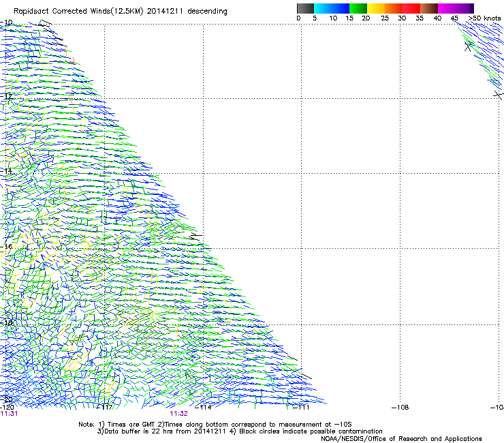504x443 pixels.
Task: Click the '-20' latitude axis label
Action: pyautogui.click(x=6, y=399)
